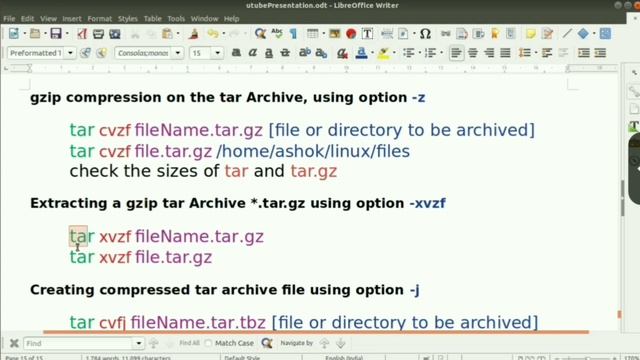Center align the paragraph
The width and height of the screenshot is (640, 360).
[473, 53]
